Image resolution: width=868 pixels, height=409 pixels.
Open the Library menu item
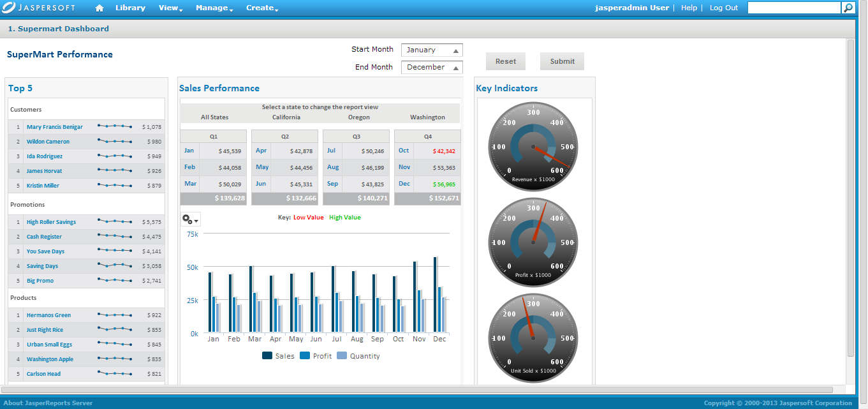coord(130,8)
